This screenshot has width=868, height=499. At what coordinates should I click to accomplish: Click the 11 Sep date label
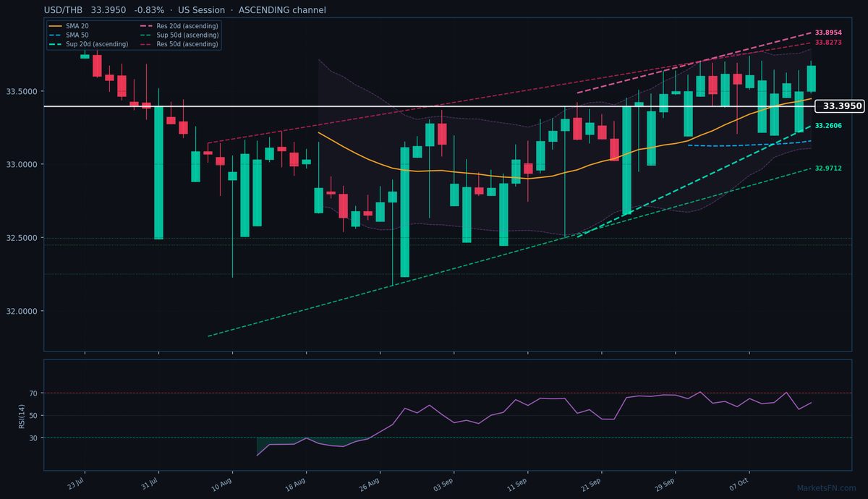[516, 482]
